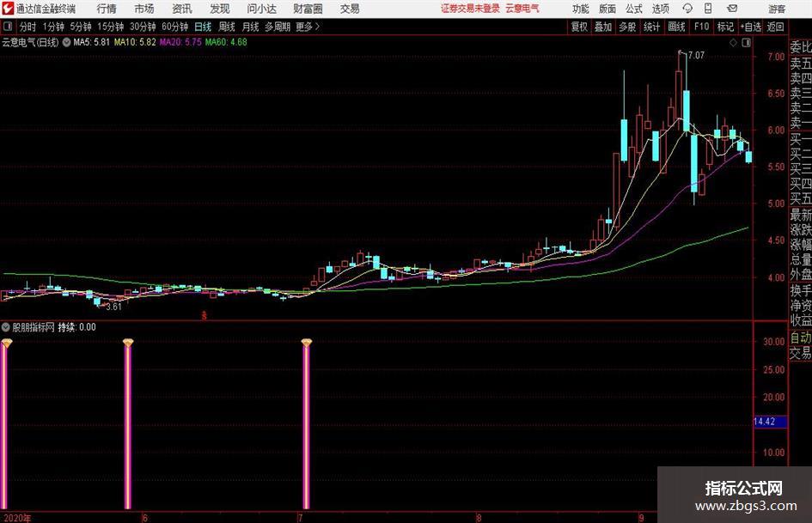Switch to 30分钟 chart period
Image resolution: width=812 pixels, height=523 pixels.
[x=143, y=27]
